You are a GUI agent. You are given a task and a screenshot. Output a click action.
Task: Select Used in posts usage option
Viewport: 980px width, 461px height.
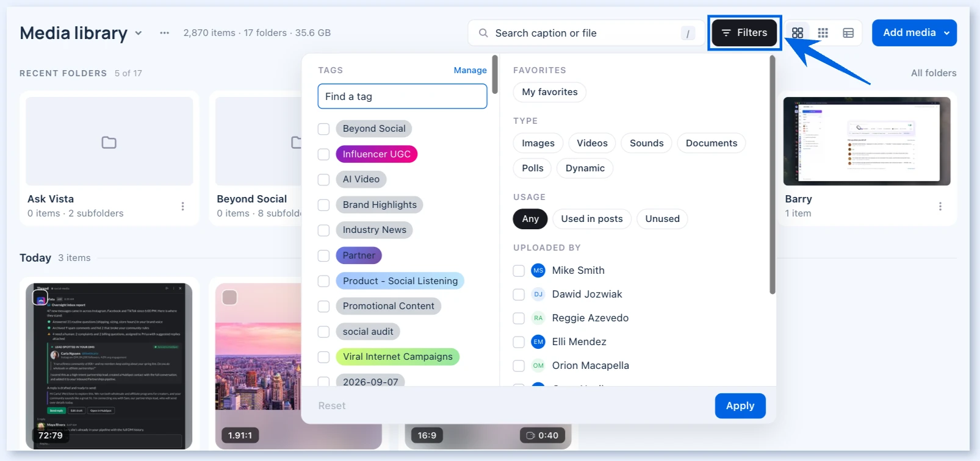(x=592, y=219)
